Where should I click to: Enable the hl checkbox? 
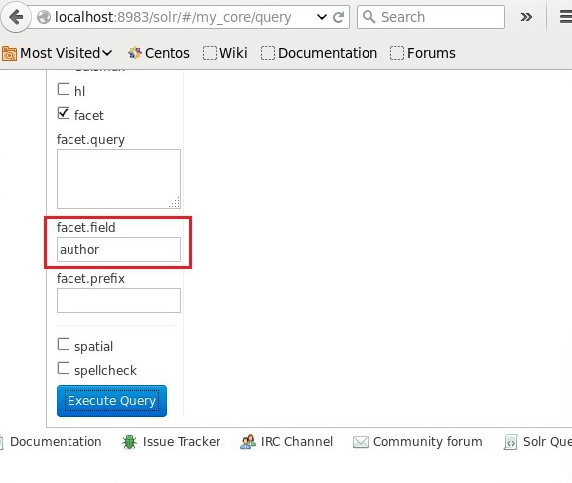pyautogui.click(x=63, y=89)
